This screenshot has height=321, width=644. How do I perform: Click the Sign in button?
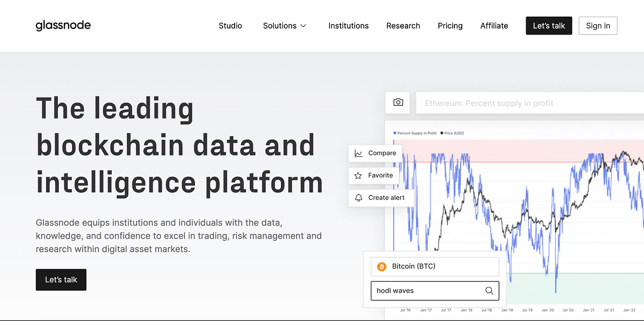coord(598,26)
